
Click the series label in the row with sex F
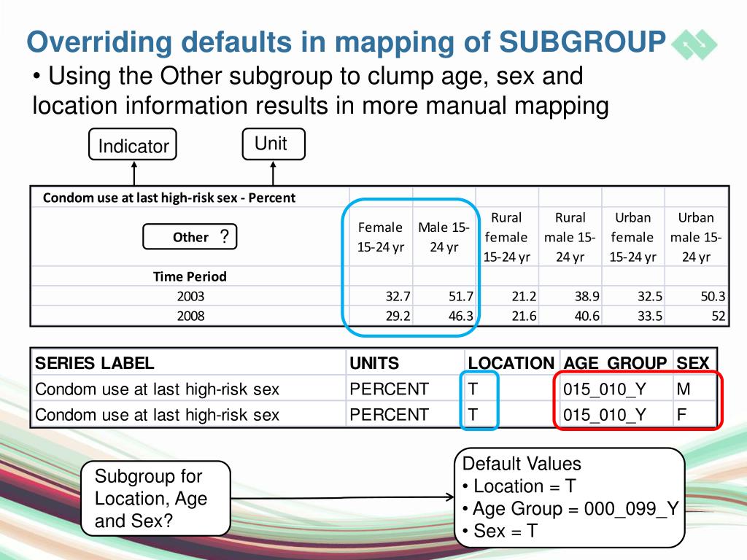point(158,415)
